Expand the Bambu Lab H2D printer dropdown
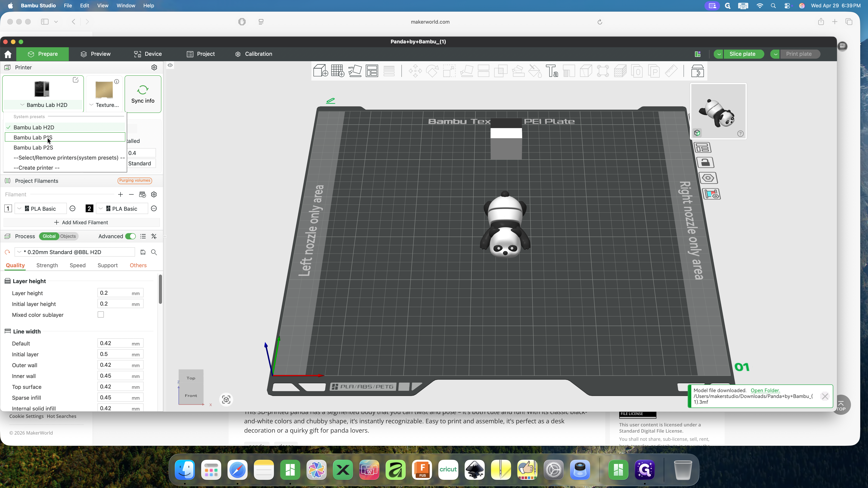 (x=43, y=105)
